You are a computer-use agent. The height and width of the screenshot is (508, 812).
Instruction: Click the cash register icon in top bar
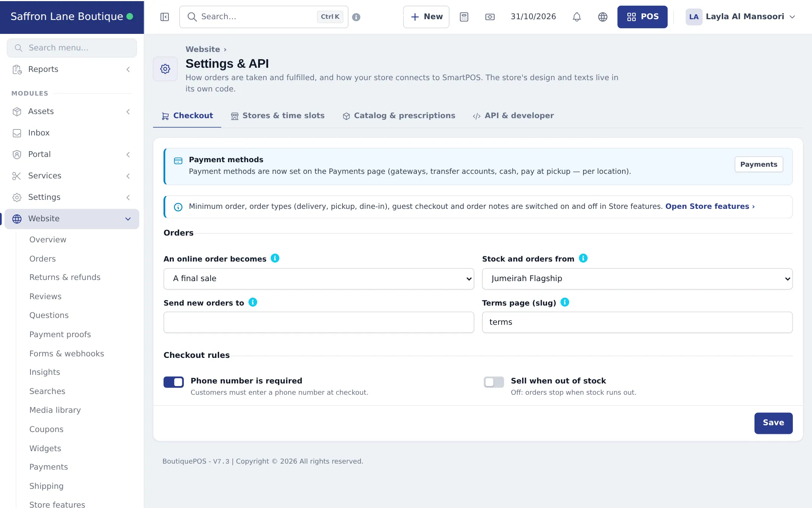(x=490, y=17)
